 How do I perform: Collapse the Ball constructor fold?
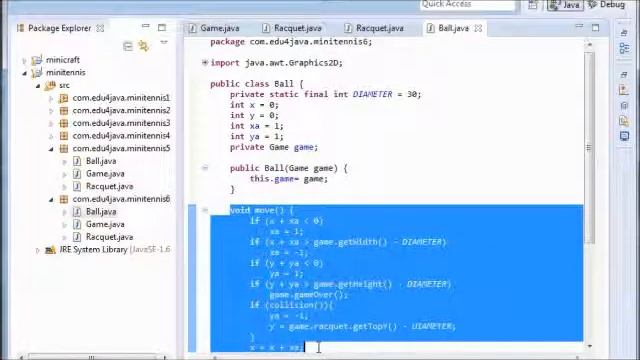click(x=205, y=167)
